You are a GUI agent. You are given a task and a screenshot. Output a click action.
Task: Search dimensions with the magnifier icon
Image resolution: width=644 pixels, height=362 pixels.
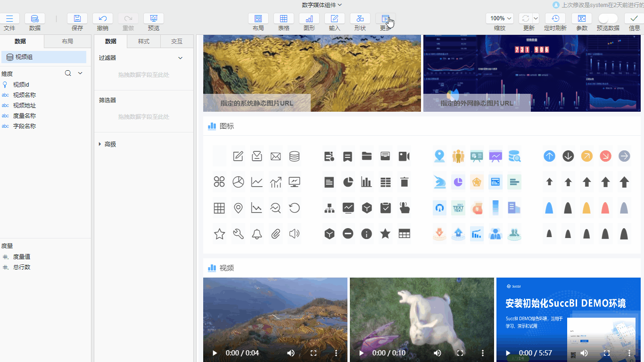click(68, 73)
